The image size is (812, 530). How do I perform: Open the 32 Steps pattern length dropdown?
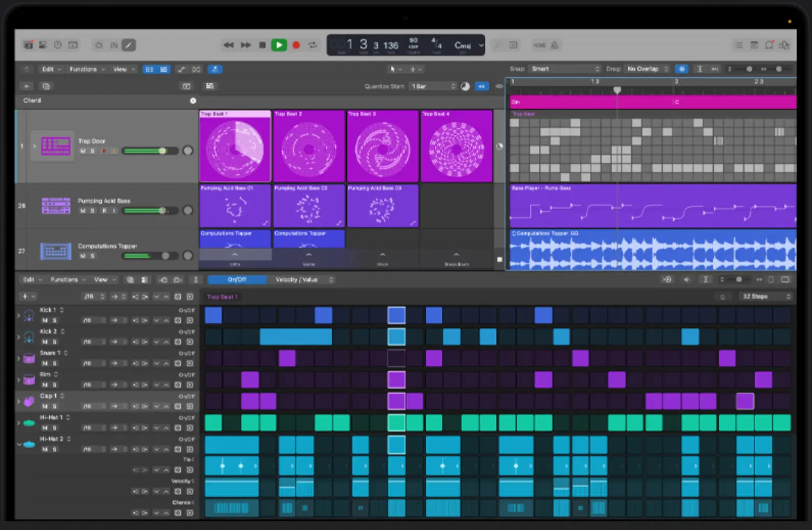(x=766, y=296)
